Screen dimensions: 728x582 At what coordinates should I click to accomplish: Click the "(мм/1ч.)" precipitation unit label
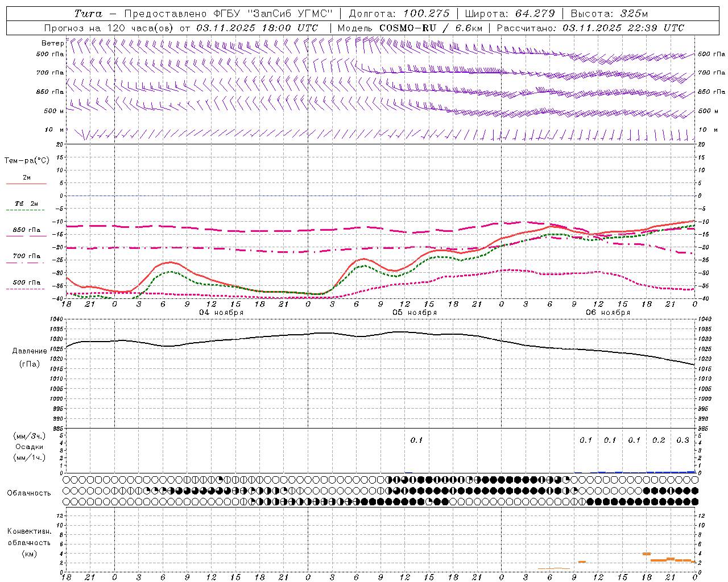[x=29, y=458]
